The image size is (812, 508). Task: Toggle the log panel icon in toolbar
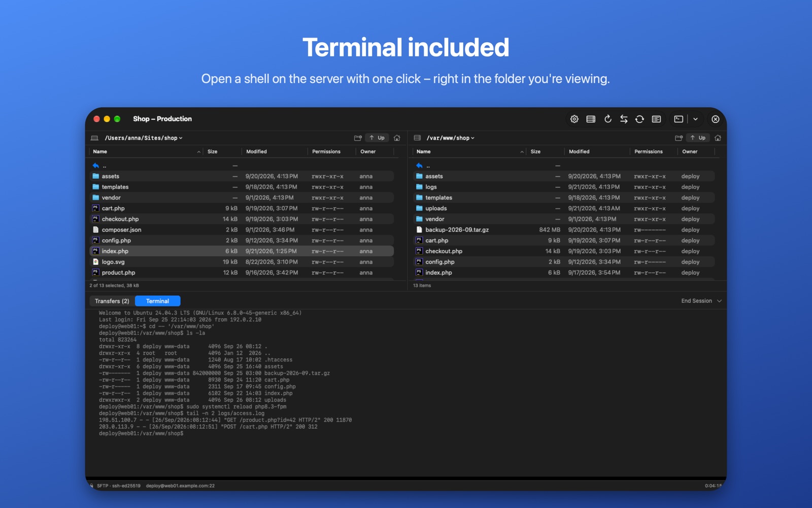[656, 119]
